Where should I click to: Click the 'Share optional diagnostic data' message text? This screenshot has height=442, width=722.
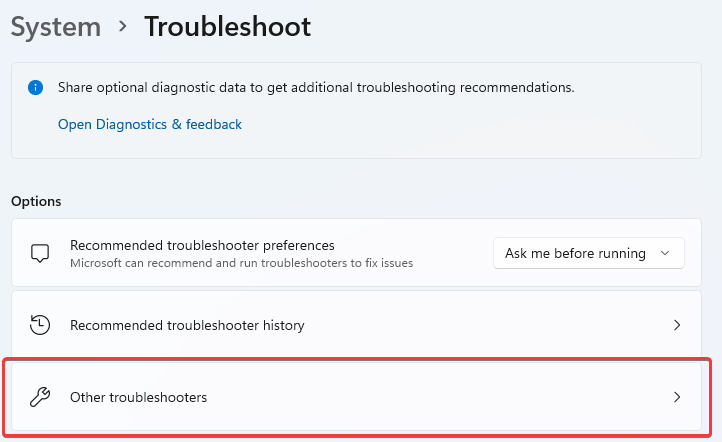pyautogui.click(x=316, y=87)
